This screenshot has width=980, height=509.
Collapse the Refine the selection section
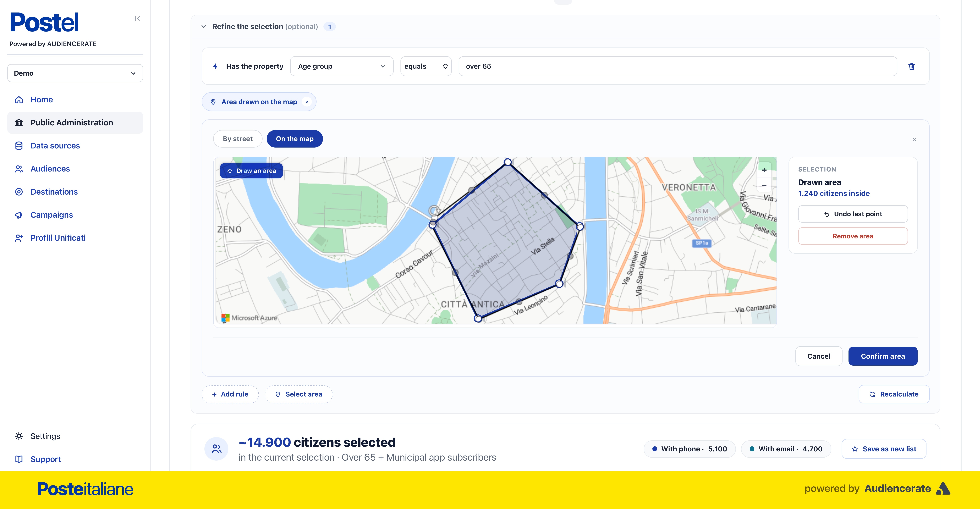[203, 27]
